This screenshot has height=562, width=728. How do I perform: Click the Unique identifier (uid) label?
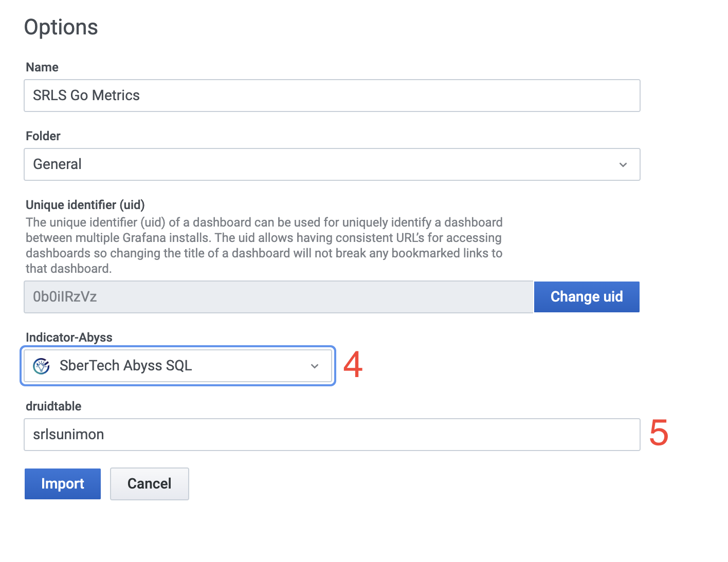[85, 205]
